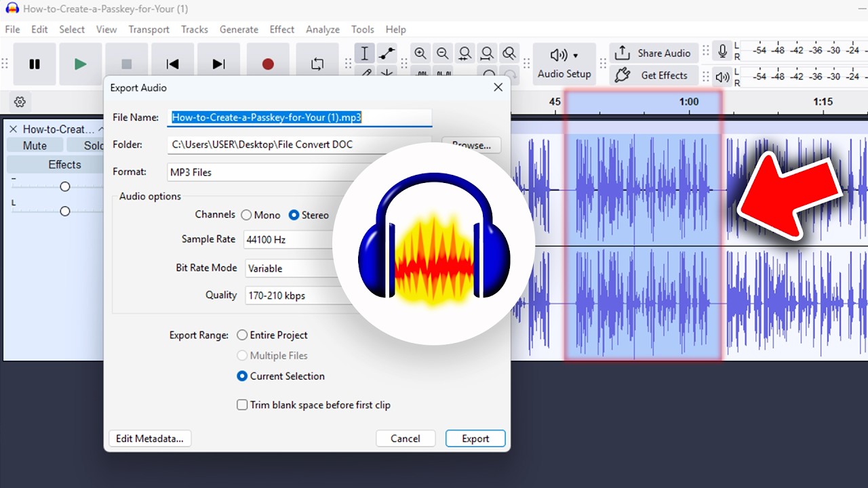Open the Analyze menu
This screenshot has height=488, width=868.
tap(323, 30)
